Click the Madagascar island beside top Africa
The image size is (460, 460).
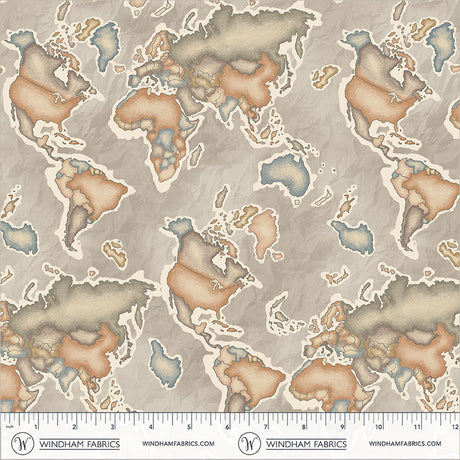197,155
